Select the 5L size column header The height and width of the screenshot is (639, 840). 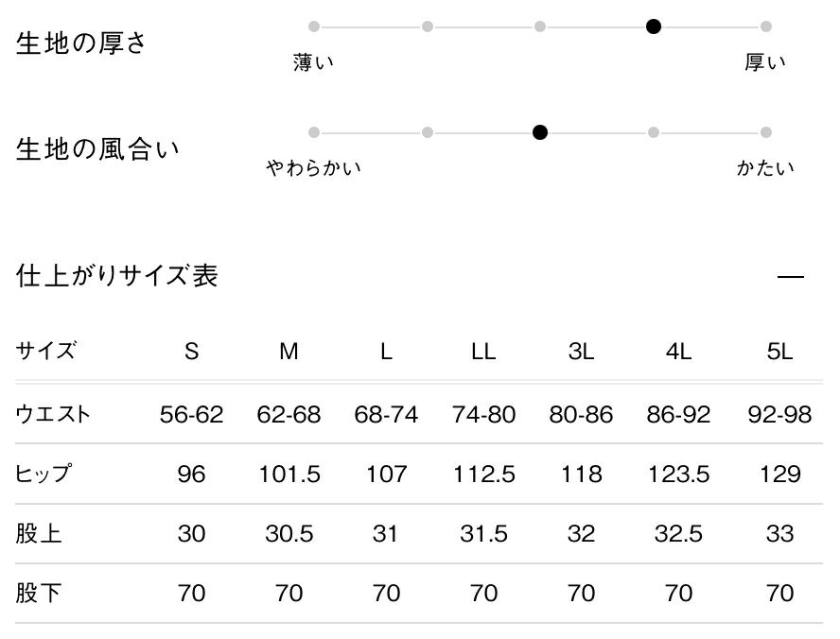pos(779,352)
